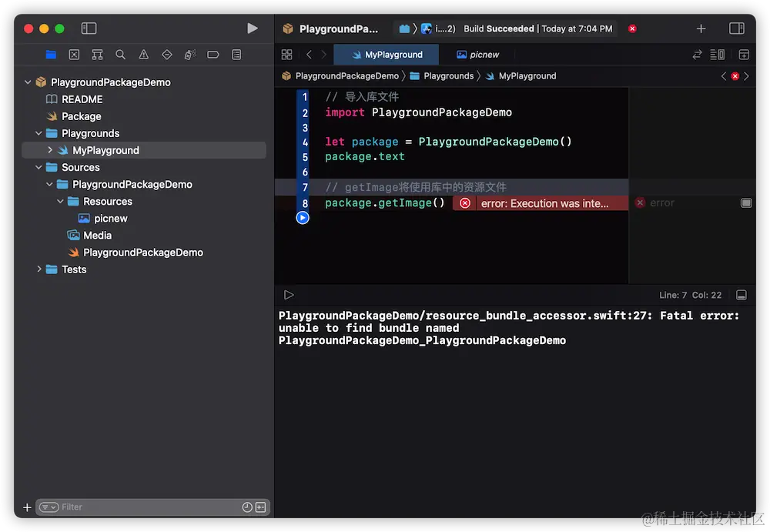Go back in editor history
The image size is (770, 532).
pyautogui.click(x=309, y=55)
